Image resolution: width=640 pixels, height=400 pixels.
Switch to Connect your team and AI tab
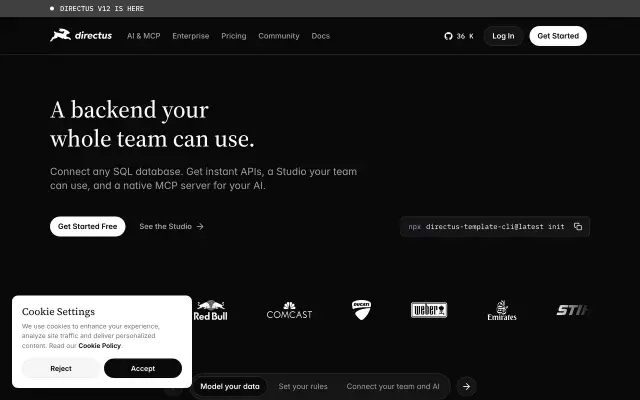(393, 386)
